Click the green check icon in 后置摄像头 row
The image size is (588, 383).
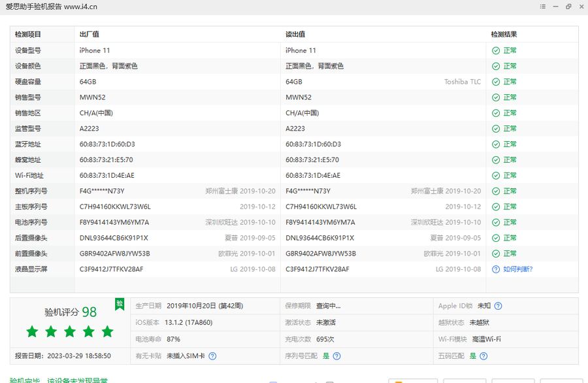pos(496,238)
